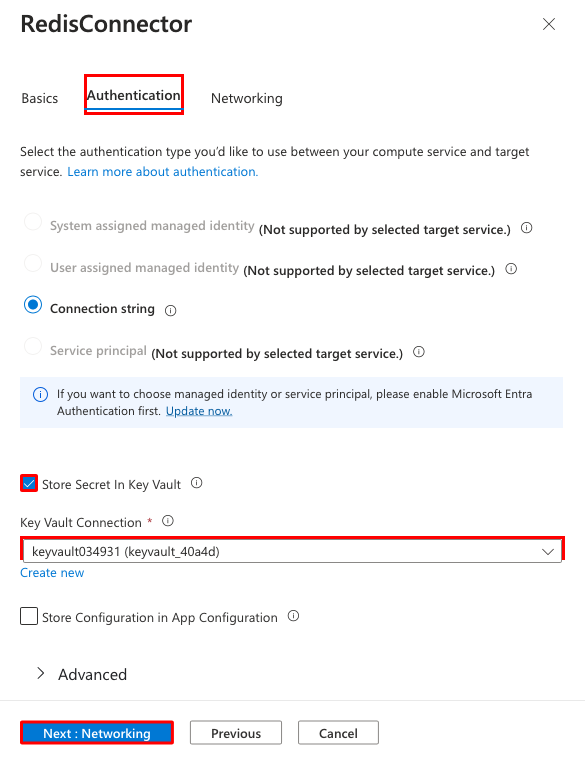
Task: Click info icon beside Store Configuration in App Configuration
Action: pos(293,616)
